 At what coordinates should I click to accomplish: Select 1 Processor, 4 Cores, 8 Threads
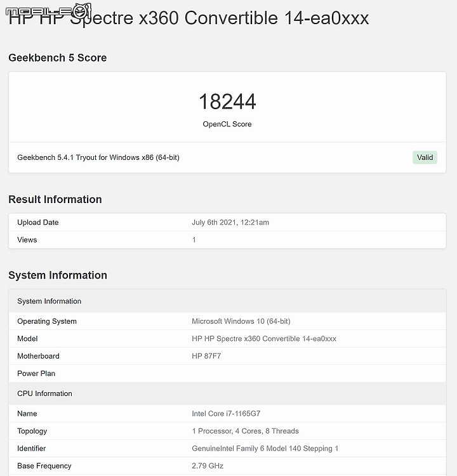coord(245,431)
